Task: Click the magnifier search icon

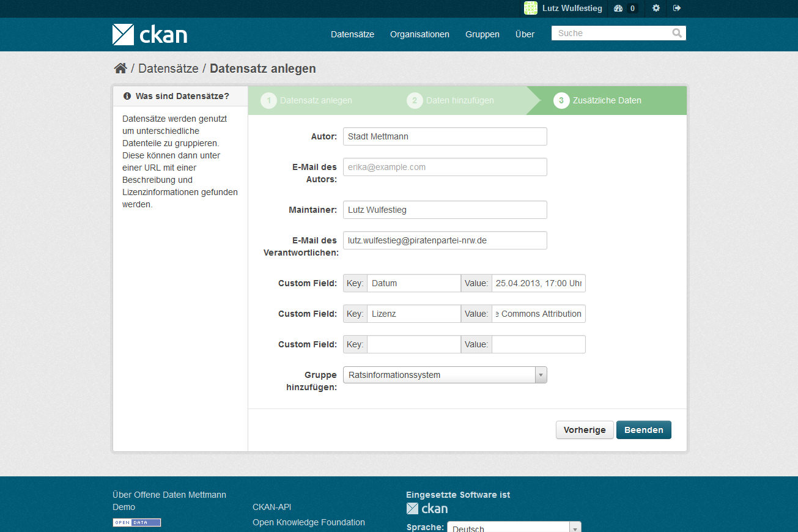Action: pos(677,33)
